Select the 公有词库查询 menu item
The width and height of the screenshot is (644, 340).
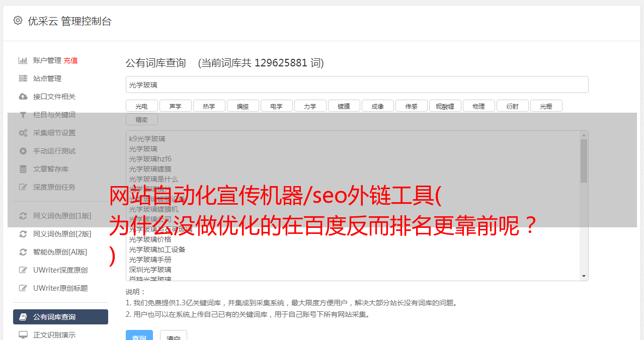pyautogui.click(x=60, y=317)
